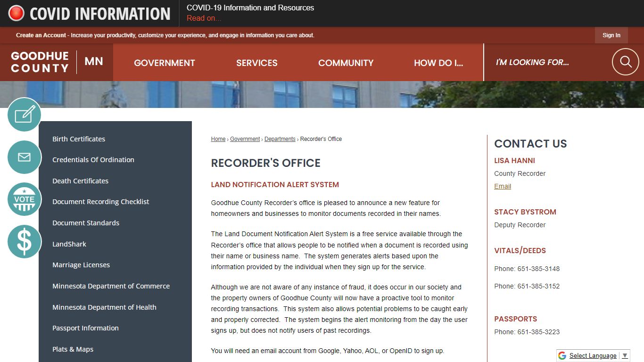This screenshot has height=362, width=644.
Task: Open the Government menu
Action: click(165, 63)
